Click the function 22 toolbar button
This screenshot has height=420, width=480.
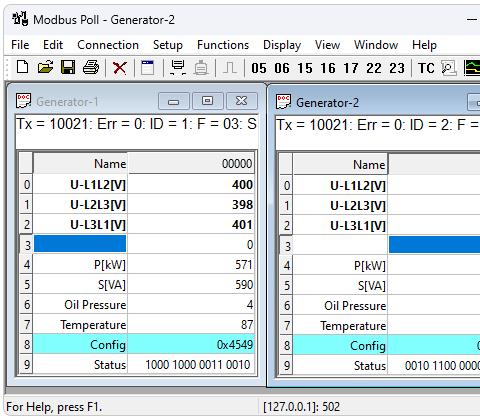[x=374, y=68]
